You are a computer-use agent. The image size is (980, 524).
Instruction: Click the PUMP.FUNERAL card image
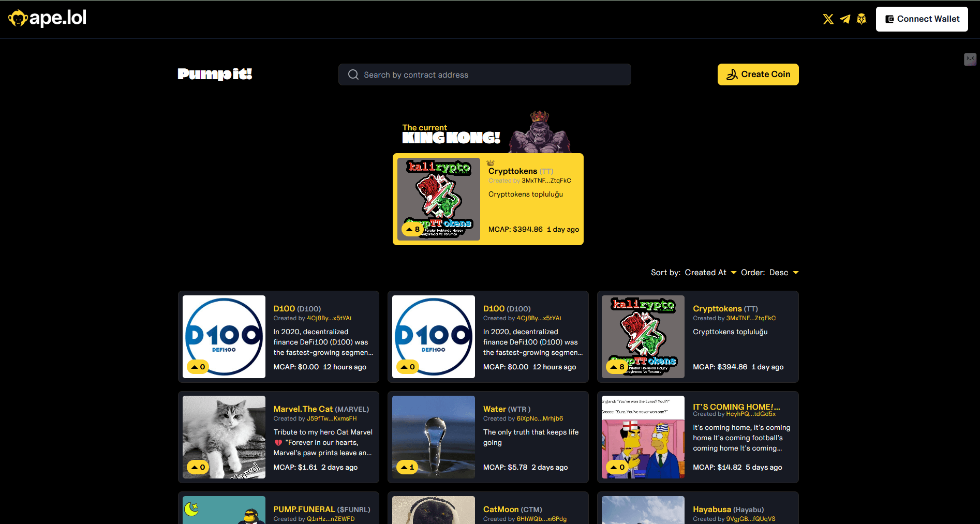pyautogui.click(x=224, y=510)
